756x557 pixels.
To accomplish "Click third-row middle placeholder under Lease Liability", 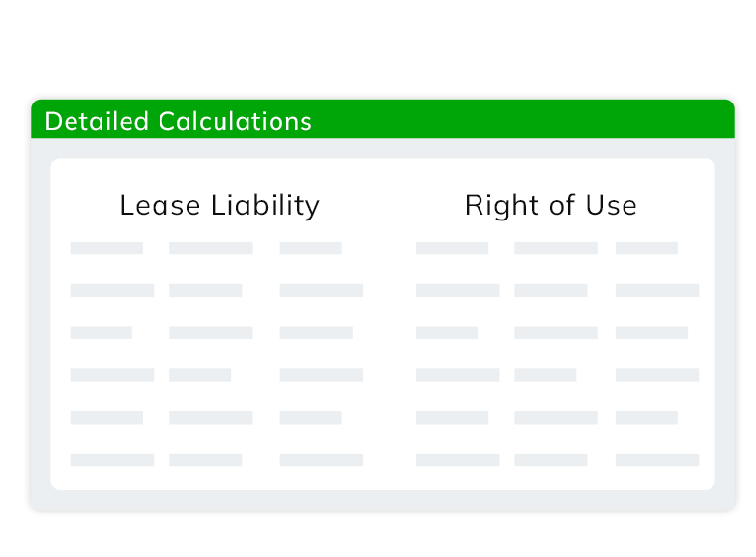I will (x=211, y=333).
